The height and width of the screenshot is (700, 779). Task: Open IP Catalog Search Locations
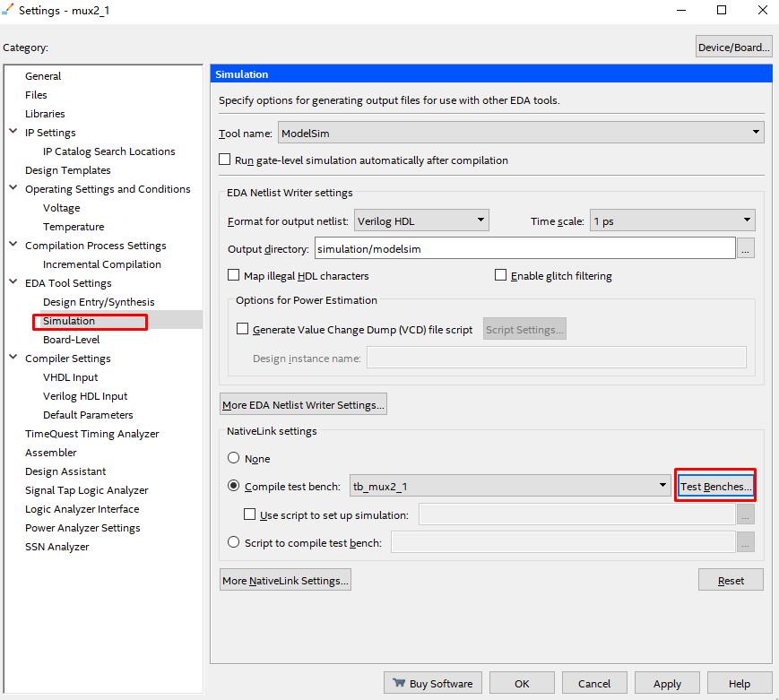pos(109,151)
